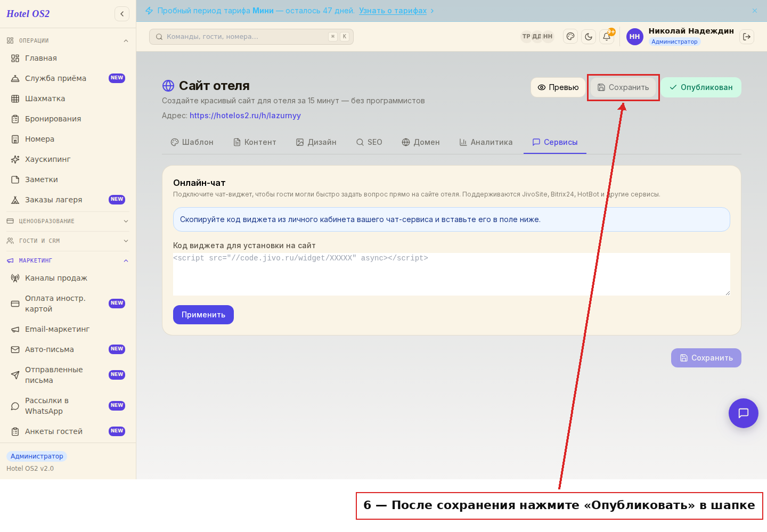Click the bottom Сохранить button

click(x=706, y=358)
